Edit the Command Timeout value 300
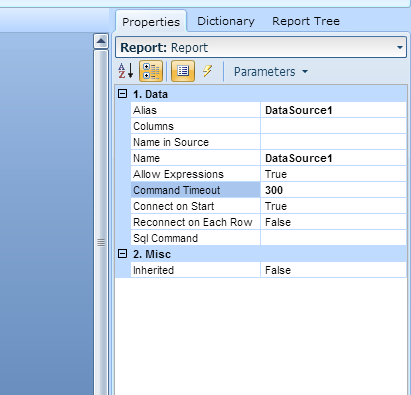Screen dimensions: 411x395 point(333,190)
